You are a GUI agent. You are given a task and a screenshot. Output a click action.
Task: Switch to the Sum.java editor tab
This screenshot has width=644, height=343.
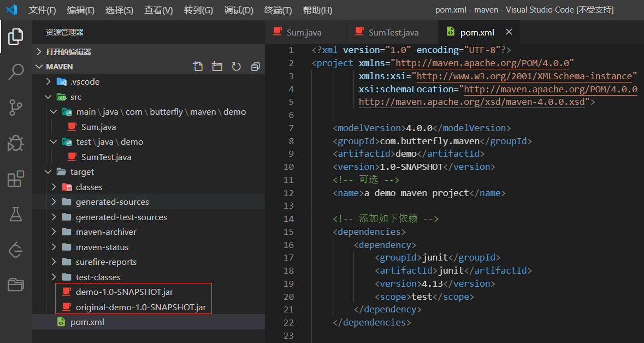coord(304,33)
